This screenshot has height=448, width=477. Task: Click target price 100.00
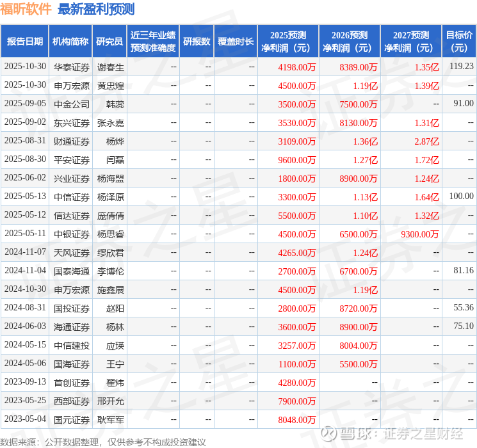pyautogui.click(x=462, y=196)
